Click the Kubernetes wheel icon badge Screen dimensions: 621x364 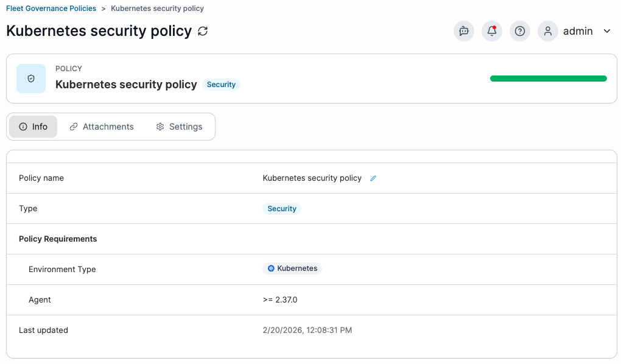coord(271,268)
